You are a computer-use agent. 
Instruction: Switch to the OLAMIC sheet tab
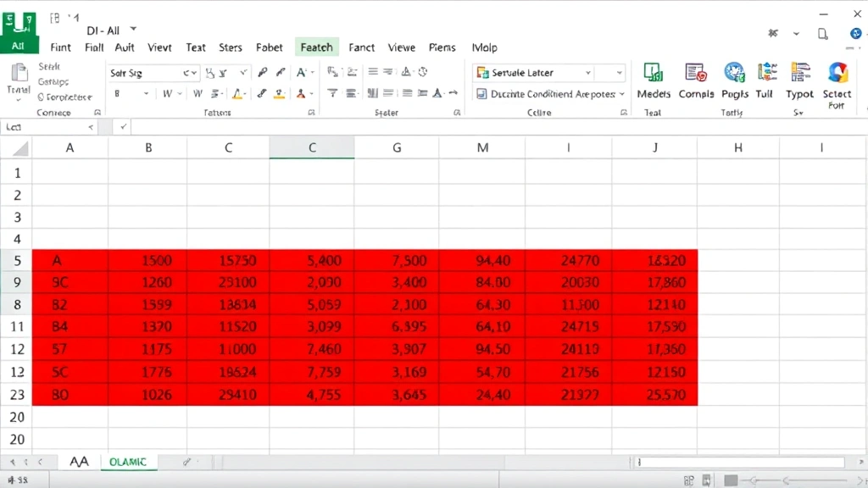tap(129, 462)
